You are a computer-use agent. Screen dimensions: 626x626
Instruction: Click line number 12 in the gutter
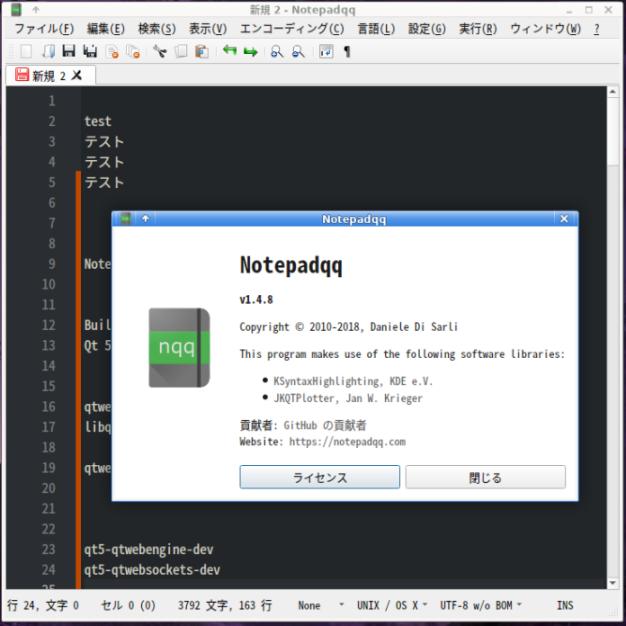click(x=48, y=325)
